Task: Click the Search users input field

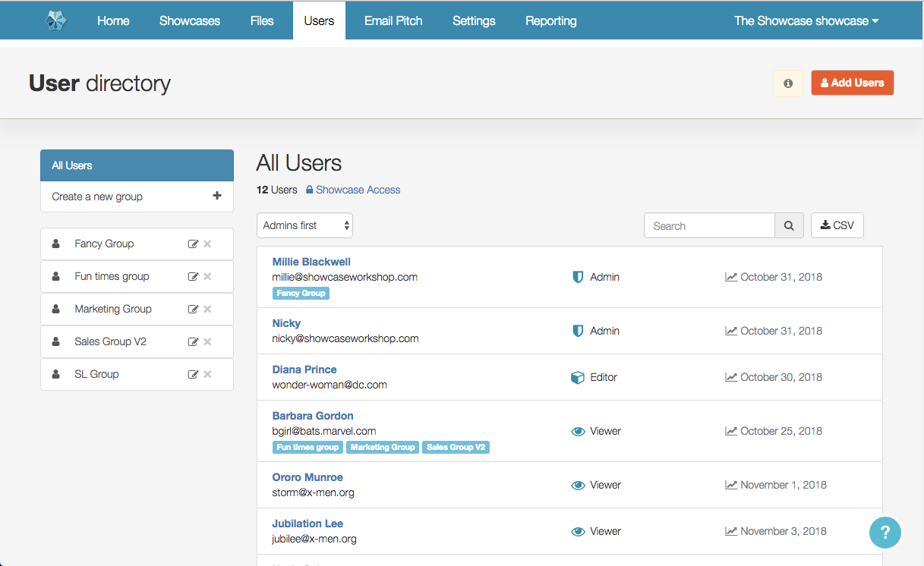Action: (x=709, y=225)
